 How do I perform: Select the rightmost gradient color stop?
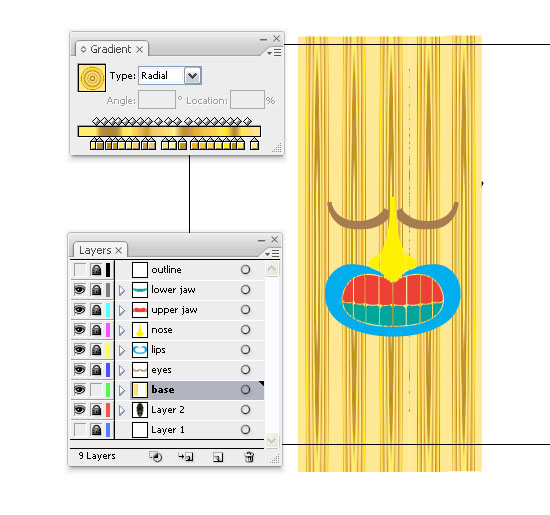[x=254, y=144]
